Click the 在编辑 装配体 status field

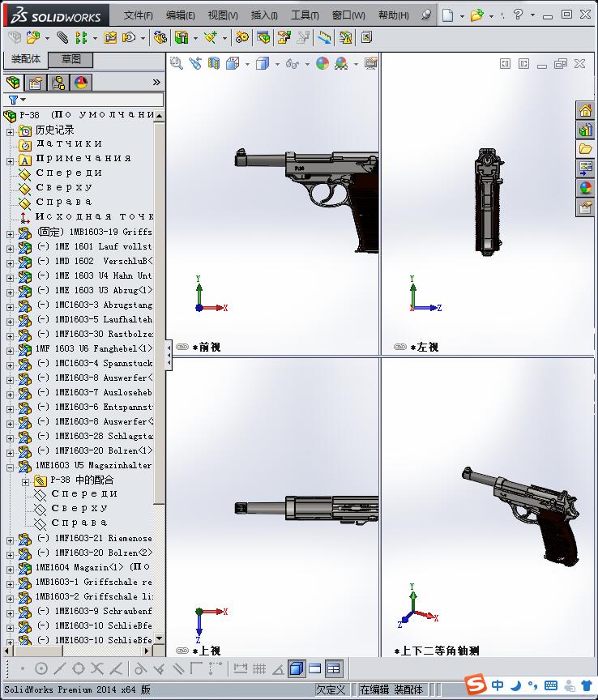click(x=391, y=689)
